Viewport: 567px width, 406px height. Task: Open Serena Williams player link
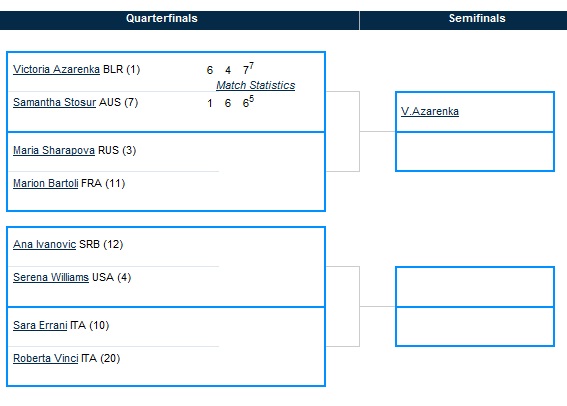pos(51,277)
